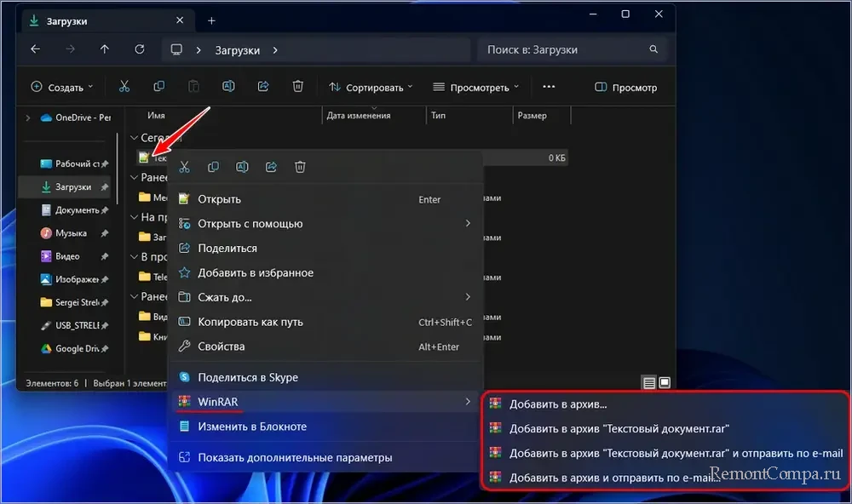The height and width of the screenshot is (504, 852).
Task: Click the copy icon in Explorer toolbar
Action: click(x=159, y=87)
